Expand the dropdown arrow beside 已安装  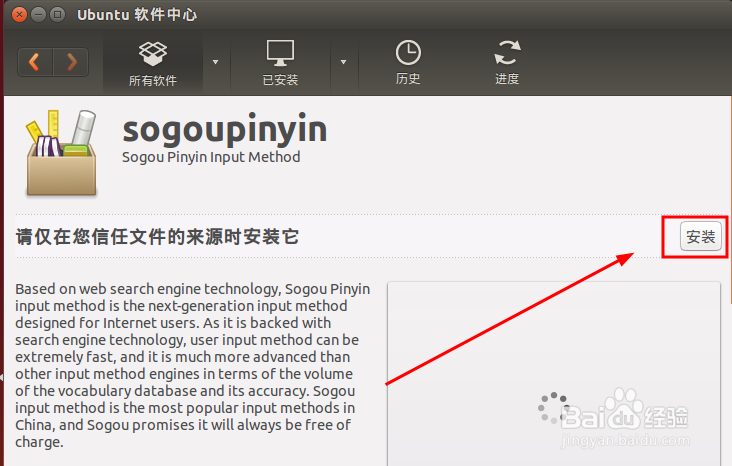(x=344, y=62)
